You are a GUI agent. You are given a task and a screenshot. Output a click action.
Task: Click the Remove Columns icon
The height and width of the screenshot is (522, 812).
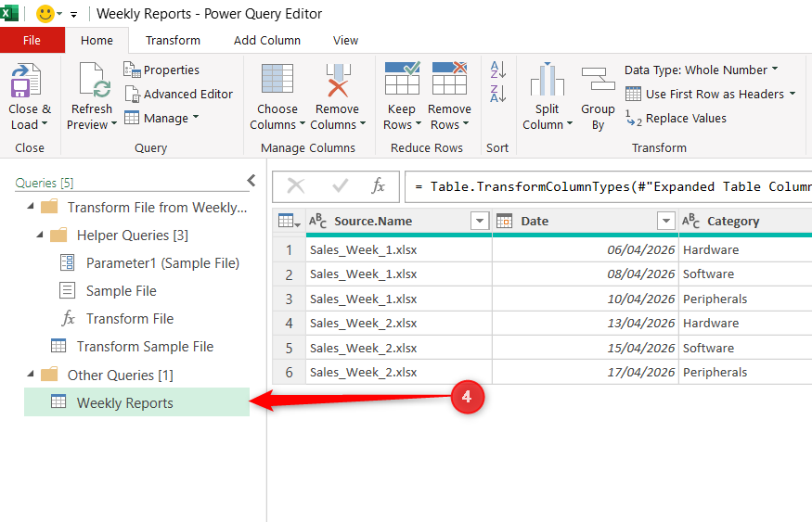(338, 80)
